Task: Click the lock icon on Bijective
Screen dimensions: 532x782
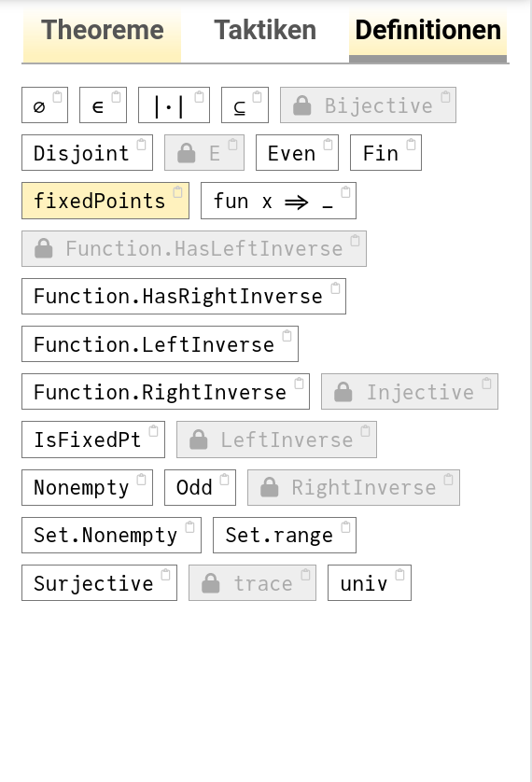Action: click(302, 105)
